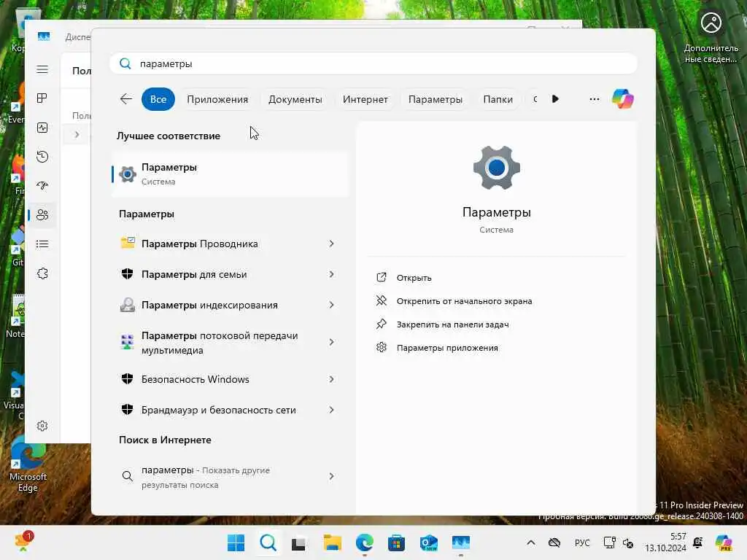Open Task View on the taskbar
The width and height of the screenshot is (747, 560).
[x=298, y=542]
